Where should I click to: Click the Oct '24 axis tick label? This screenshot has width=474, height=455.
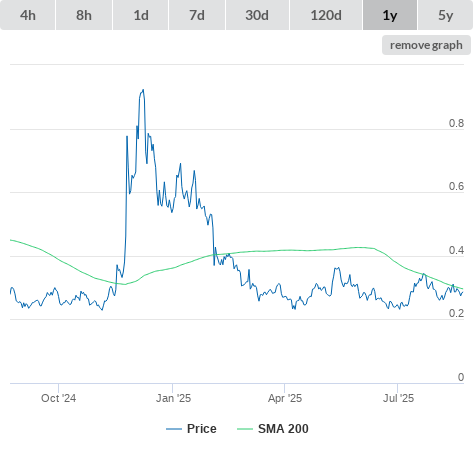(x=58, y=398)
